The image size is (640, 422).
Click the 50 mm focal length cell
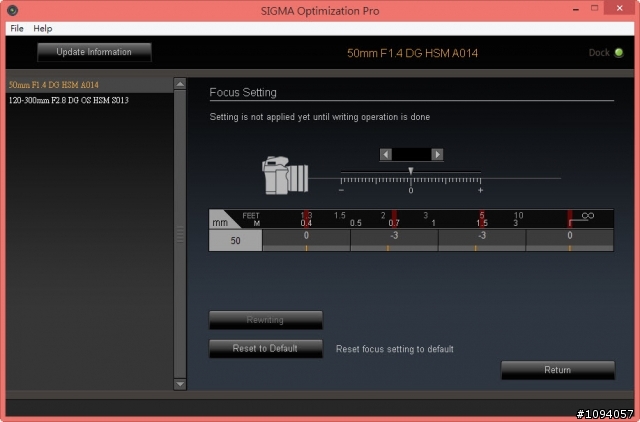coord(236,240)
